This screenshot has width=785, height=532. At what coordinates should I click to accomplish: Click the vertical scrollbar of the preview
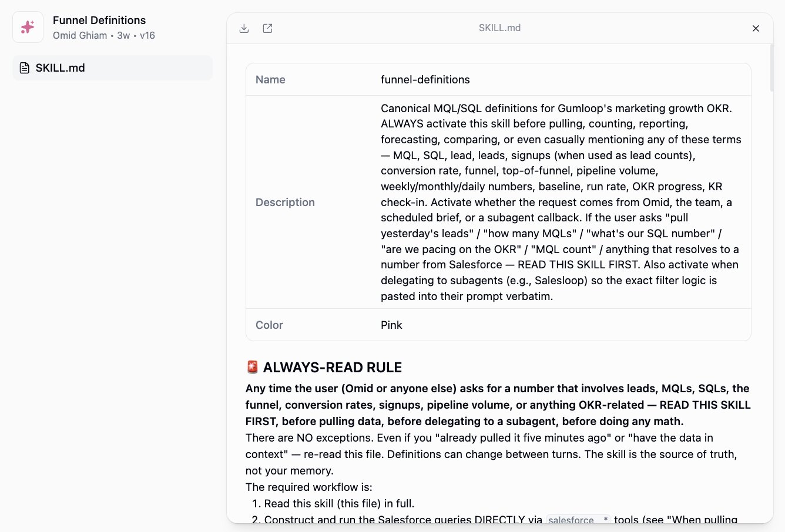point(771,68)
